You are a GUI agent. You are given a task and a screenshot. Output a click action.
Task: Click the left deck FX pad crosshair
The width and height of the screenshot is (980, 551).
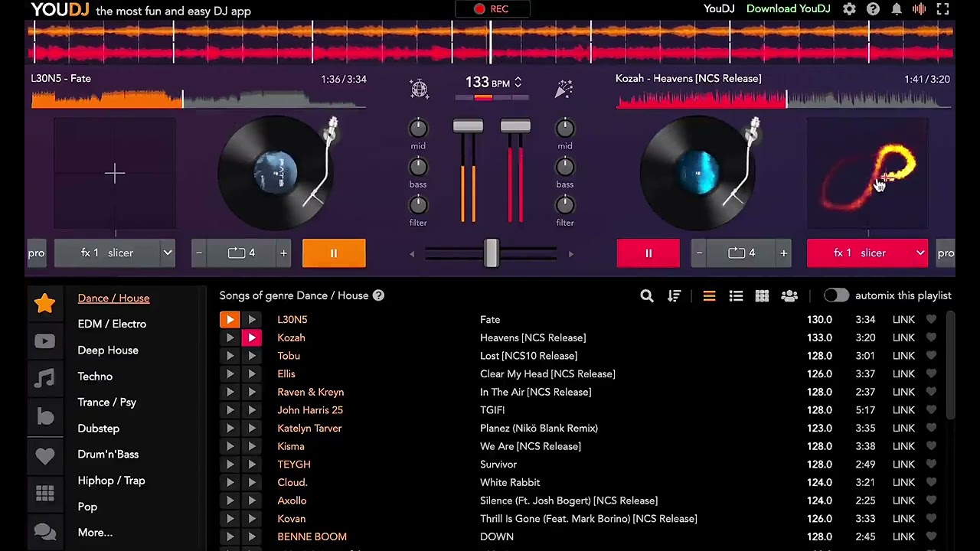click(x=115, y=174)
